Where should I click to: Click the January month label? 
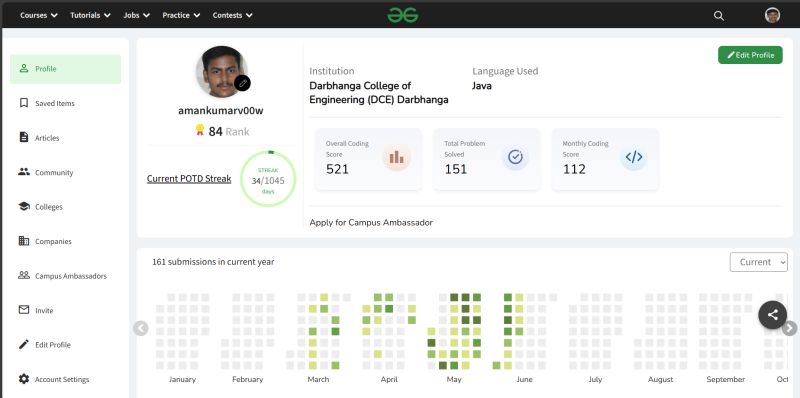[182, 380]
